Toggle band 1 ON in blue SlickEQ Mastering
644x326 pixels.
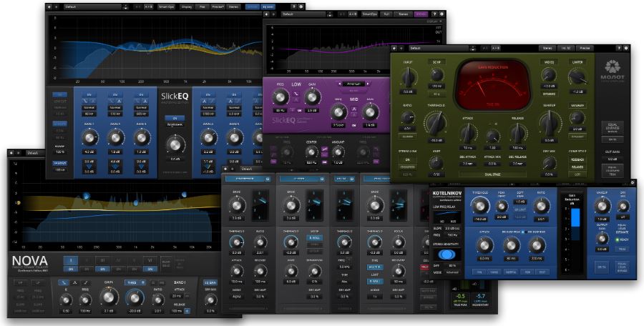coord(89,95)
